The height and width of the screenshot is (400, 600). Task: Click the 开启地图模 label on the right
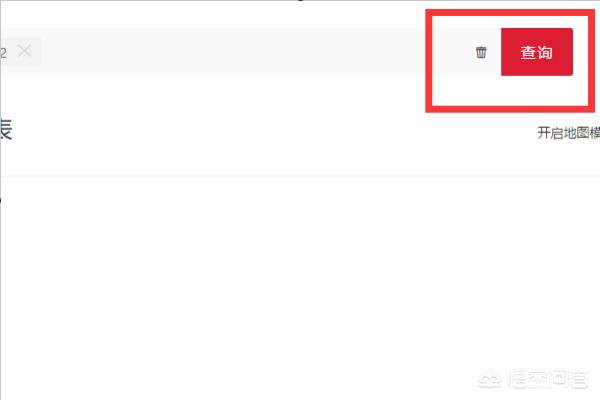tap(569, 133)
